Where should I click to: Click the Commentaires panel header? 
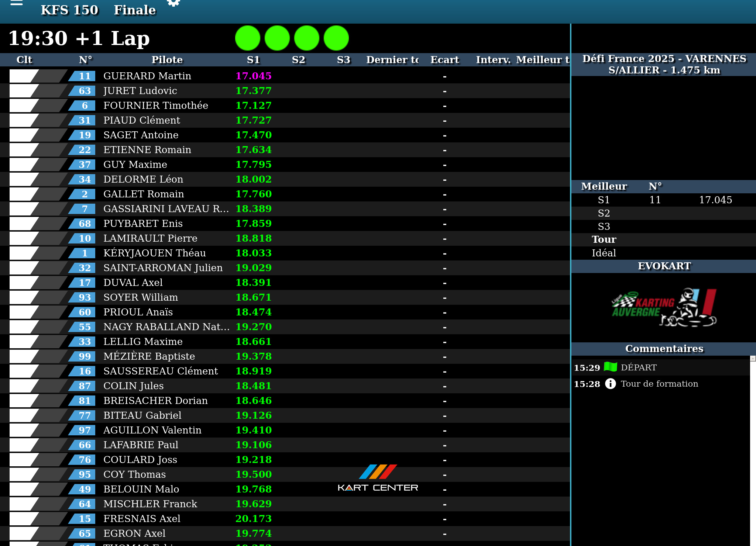pyautogui.click(x=664, y=349)
